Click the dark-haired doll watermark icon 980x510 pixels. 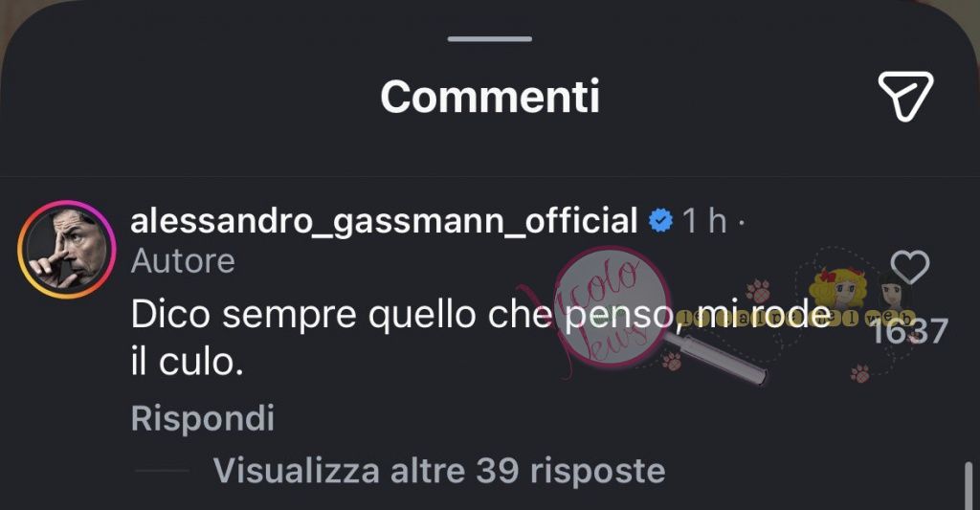(895, 293)
